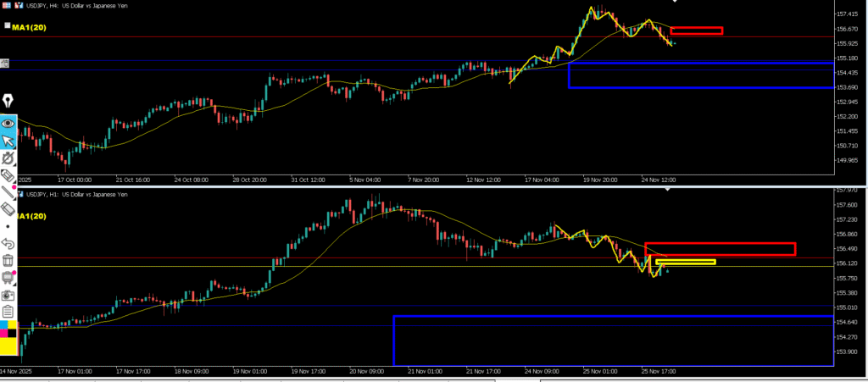Click the chart icon beside the H1 USDJPY title
The image size is (868, 382).
[x=20, y=193]
